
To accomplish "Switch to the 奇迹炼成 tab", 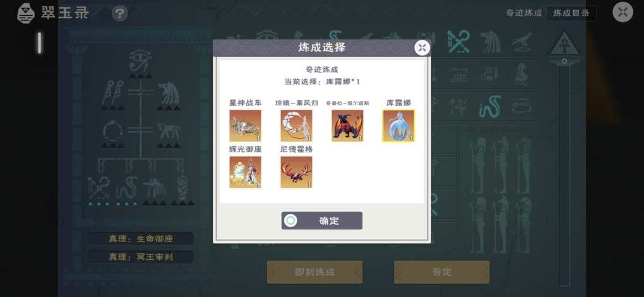I will click(523, 13).
